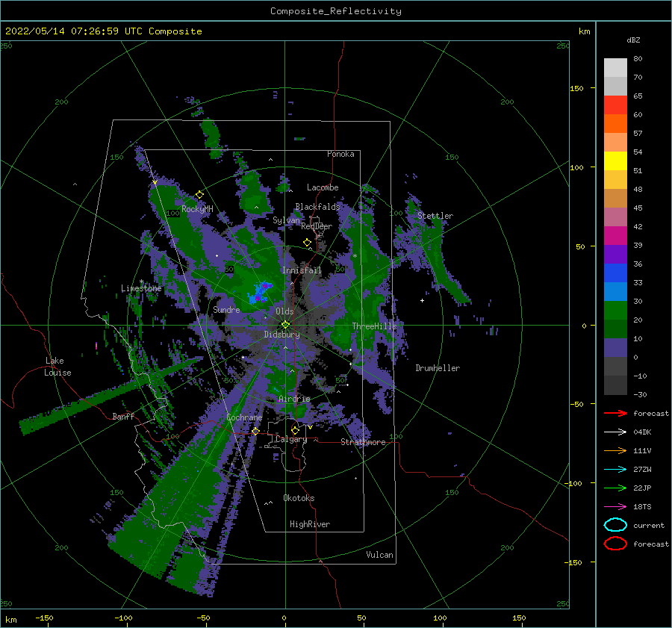The image size is (672, 628).
Task: Click the blue-magenta storm cell northwest of Olds
Action: 260,293
